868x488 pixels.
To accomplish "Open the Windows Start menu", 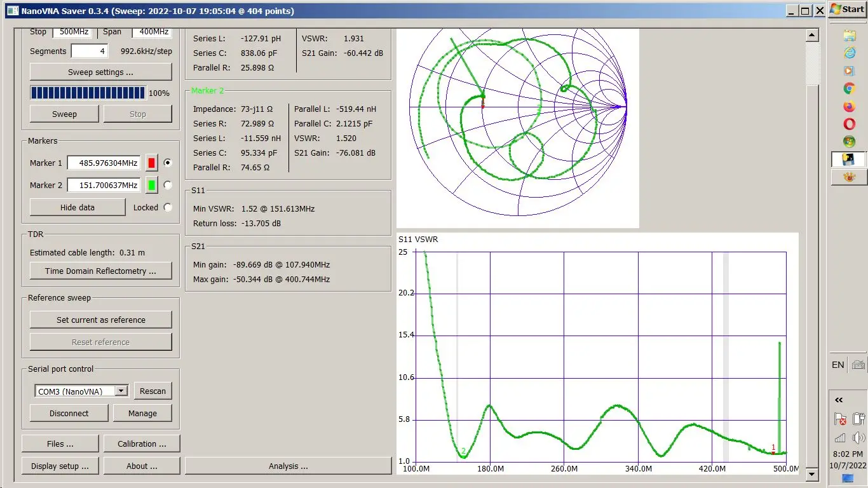I will click(848, 10).
